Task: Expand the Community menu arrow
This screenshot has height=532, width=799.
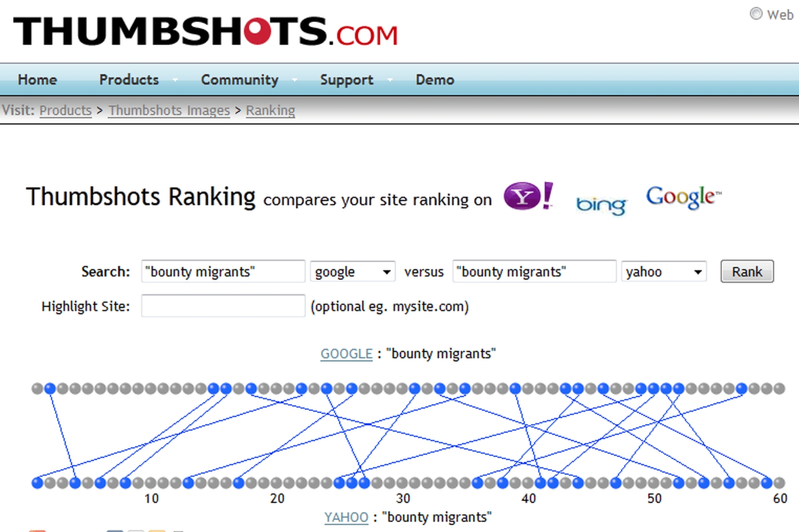Action: (x=294, y=80)
